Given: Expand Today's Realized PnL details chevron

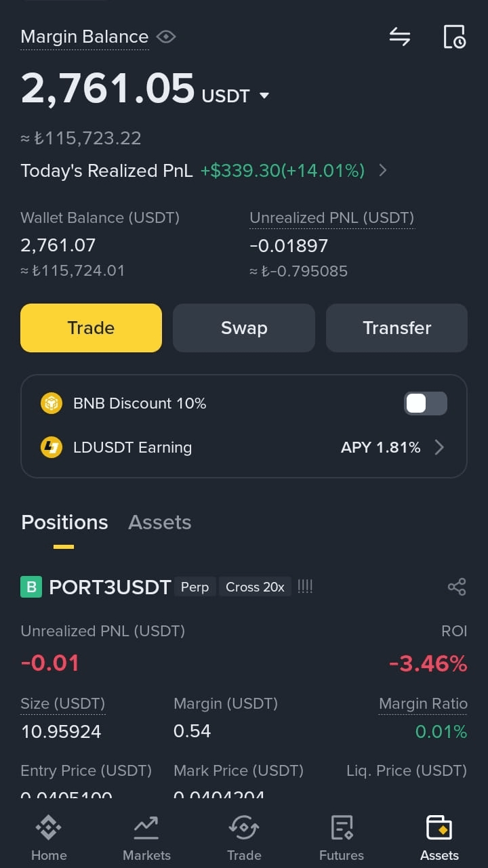Looking at the screenshot, I should [x=383, y=171].
